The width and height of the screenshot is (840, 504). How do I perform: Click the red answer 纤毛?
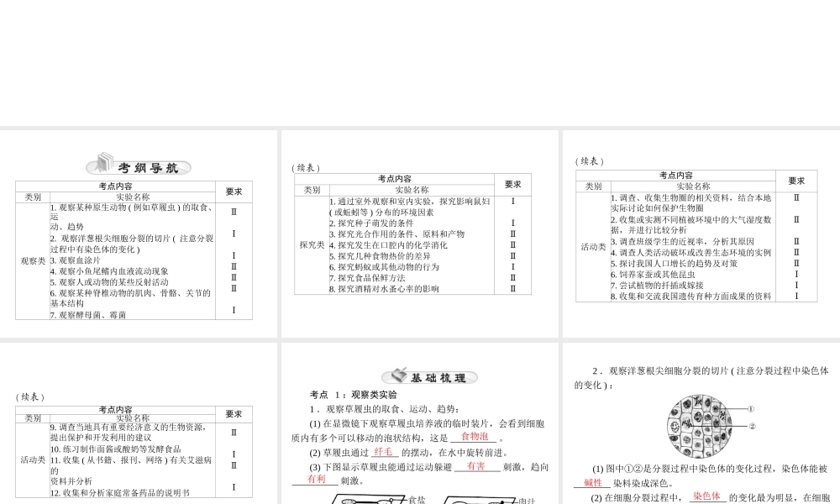coord(383,452)
